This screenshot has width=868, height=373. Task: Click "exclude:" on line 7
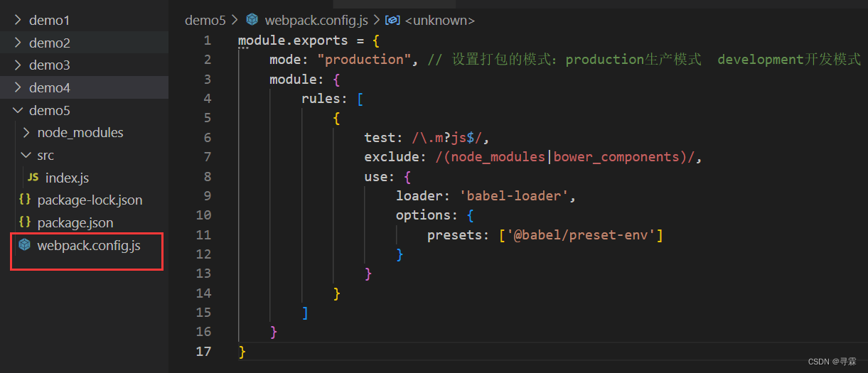[x=396, y=157]
